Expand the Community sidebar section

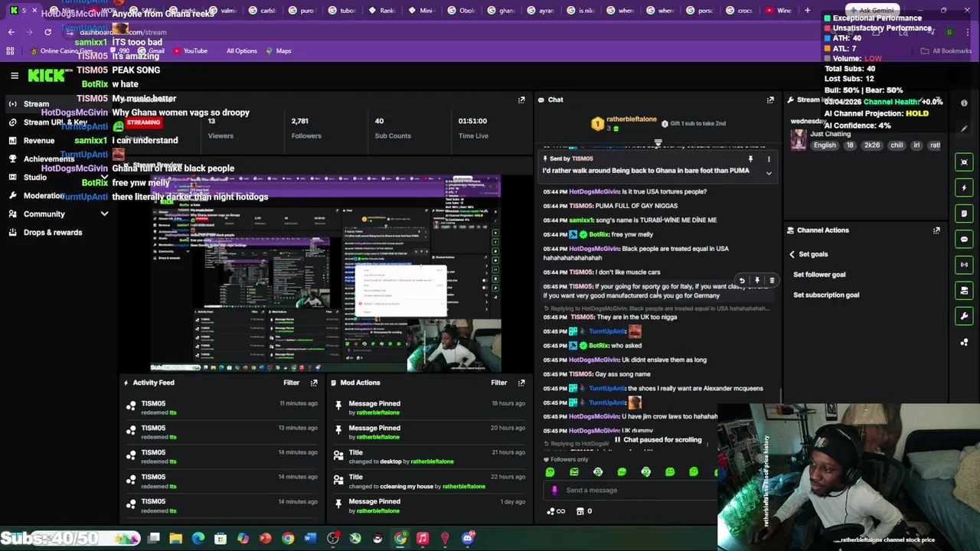pos(104,214)
